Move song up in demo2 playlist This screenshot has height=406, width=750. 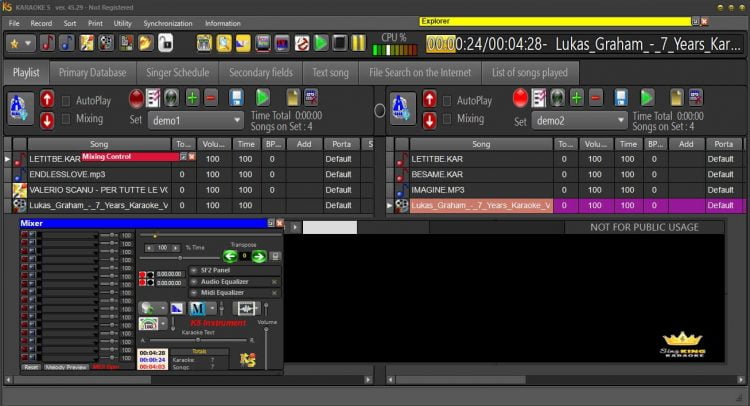[430, 99]
